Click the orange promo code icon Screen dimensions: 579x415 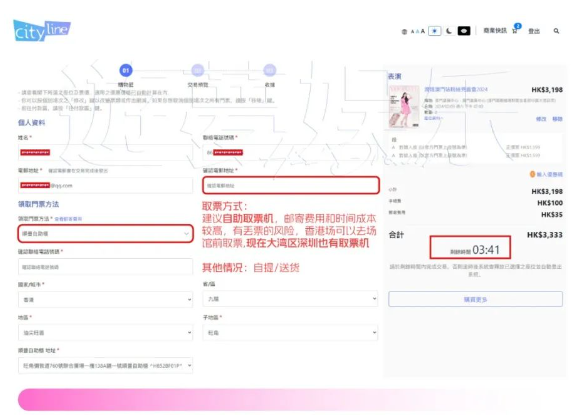532,174
